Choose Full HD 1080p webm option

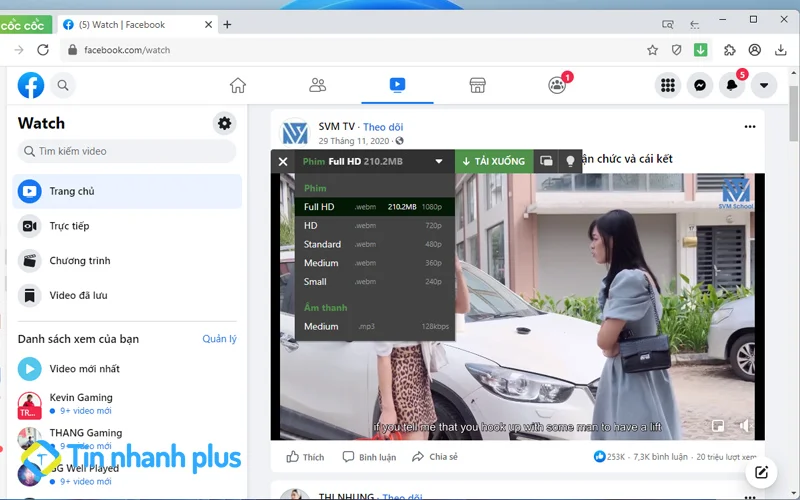tap(374, 207)
